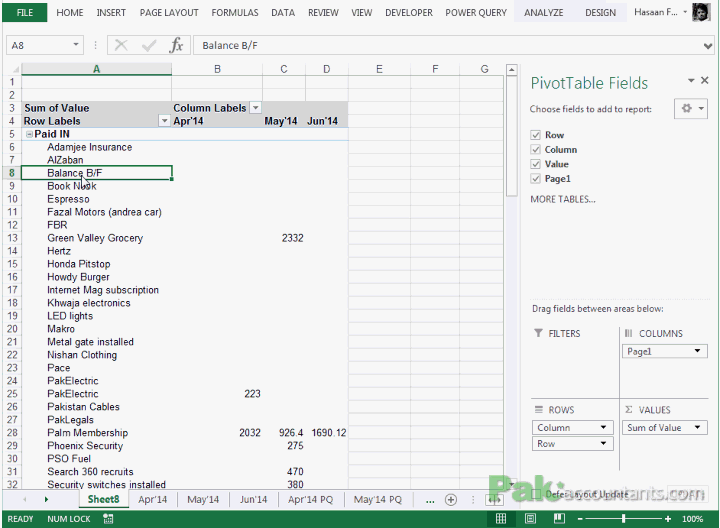Open the INSERT ribbon tab
720x528 pixels.
click(x=111, y=13)
